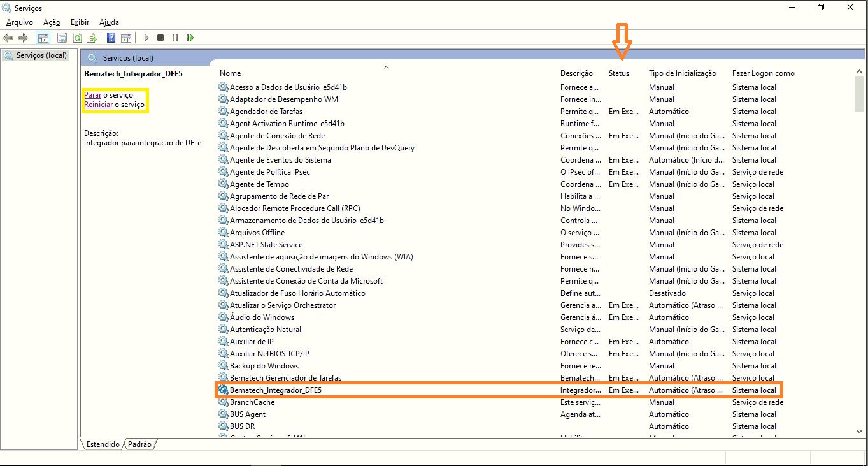868x466 pixels.
Task: Click the Export List toolbar icon
Action: pyautogui.click(x=92, y=38)
